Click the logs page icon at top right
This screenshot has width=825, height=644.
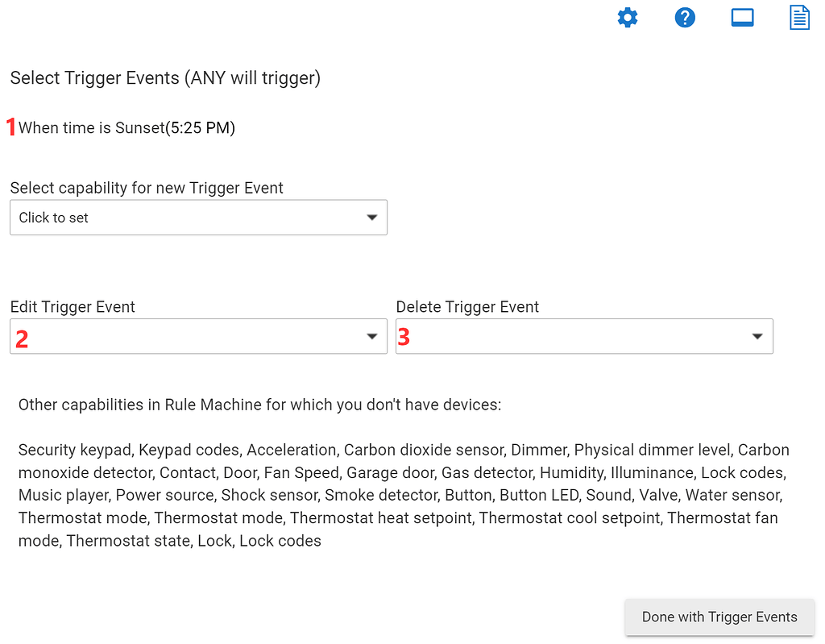click(x=799, y=17)
